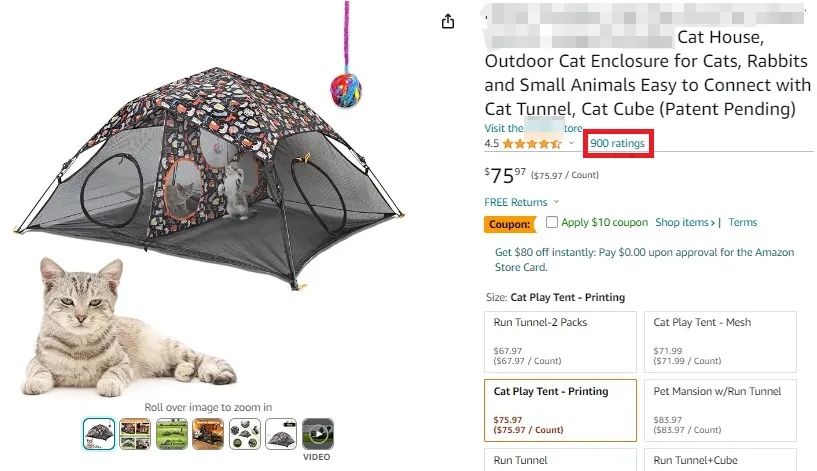Open the coupon Terms link
The height and width of the screenshot is (471, 817).
(x=742, y=223)
